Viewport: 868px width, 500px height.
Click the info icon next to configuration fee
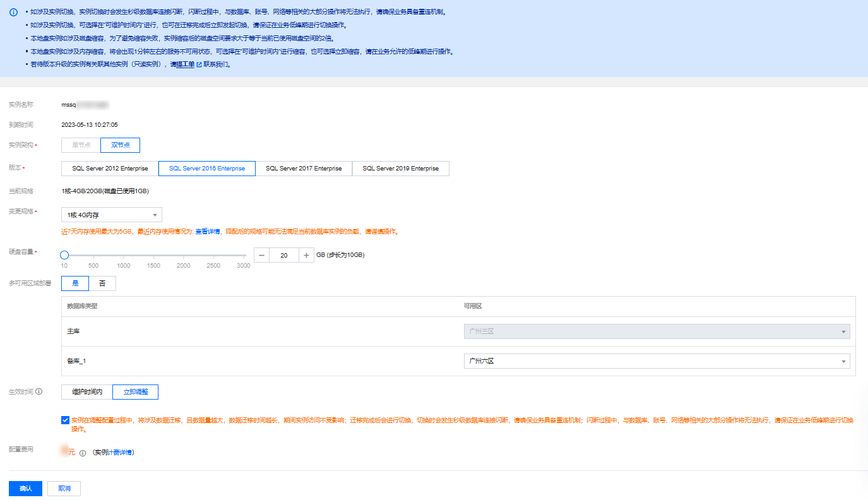[x=83, y=453]
